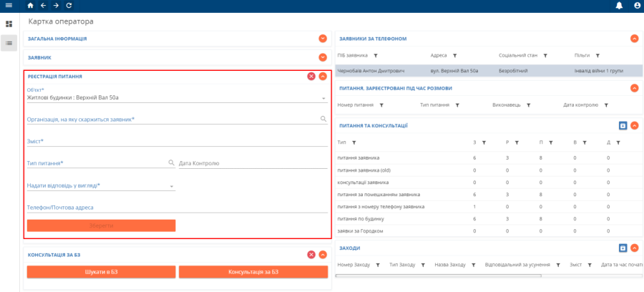Select the Чернобаїв Антон Дмитрович row
644x292 pixels.
371,71
